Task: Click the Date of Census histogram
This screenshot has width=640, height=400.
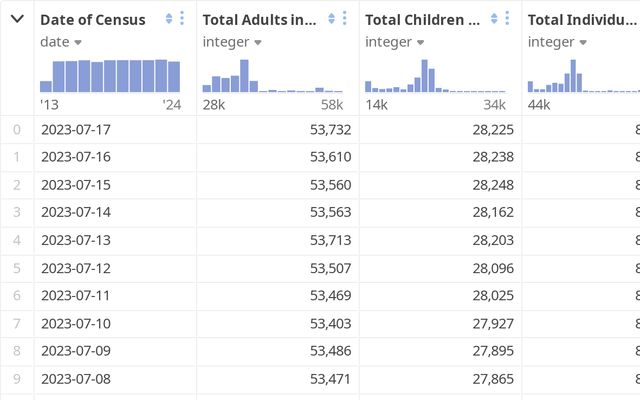Action: (x=110, y=75)
